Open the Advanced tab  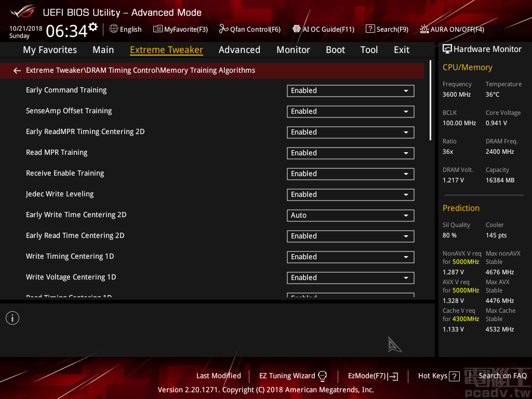(239, 50)
